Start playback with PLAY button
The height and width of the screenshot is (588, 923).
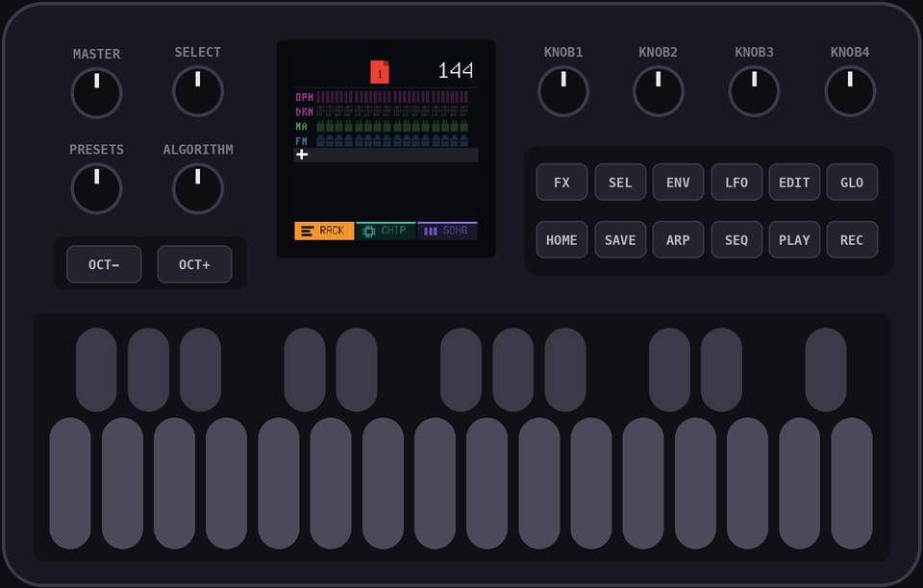(794, 240)
